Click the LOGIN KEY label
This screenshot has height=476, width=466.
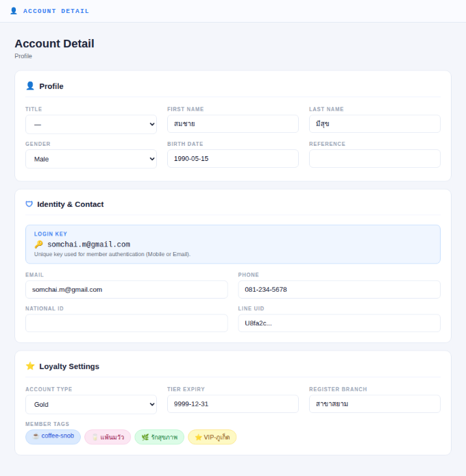(51, 234)
